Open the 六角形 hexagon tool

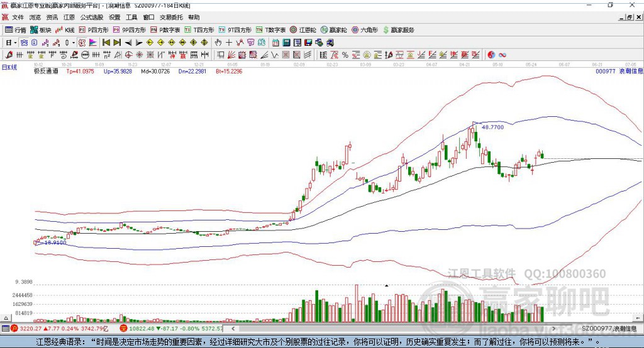click(x=365, y=30)
